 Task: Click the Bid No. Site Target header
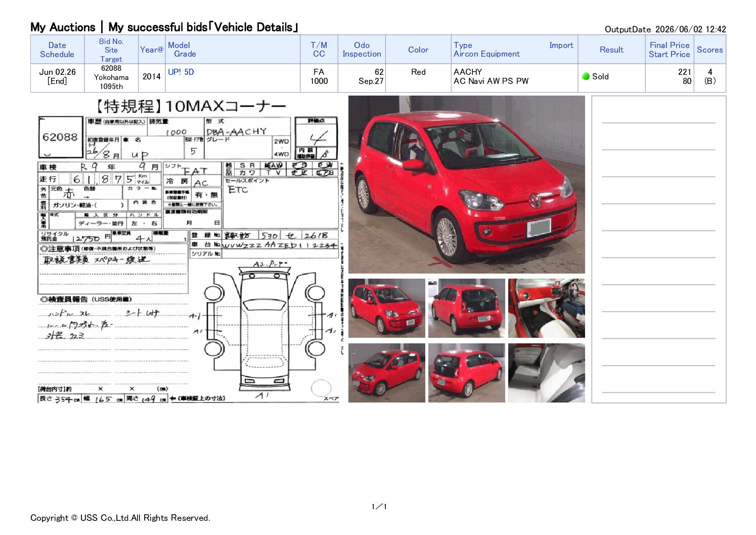[111, 50]
